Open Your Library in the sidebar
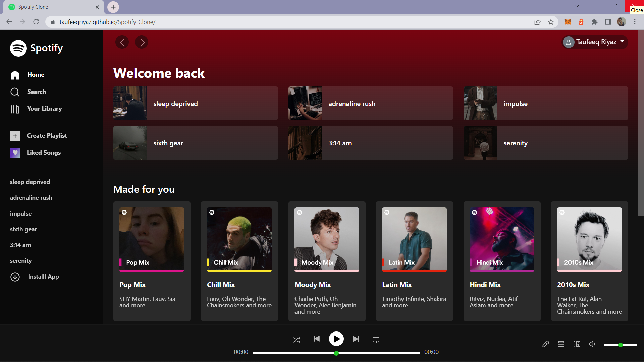The image size is (644, 362). [44, 109]
